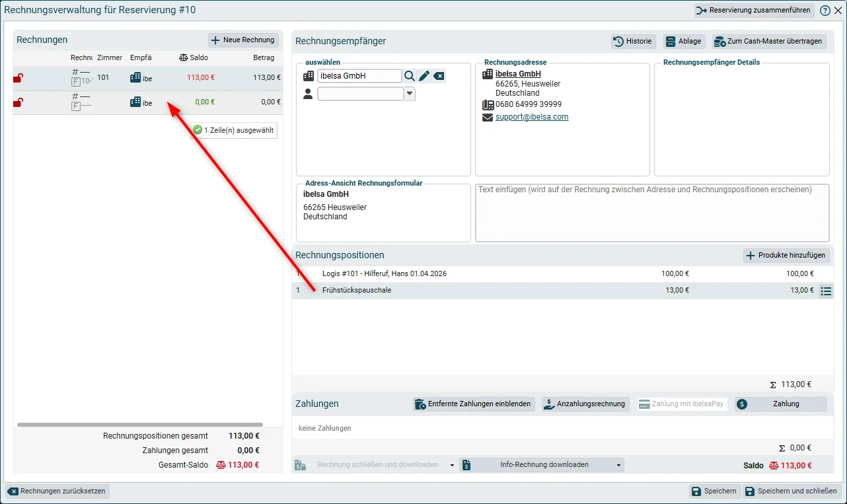Open the ibelsa GmbH address link
Image resolution: width=847 pixels, height=504 pixels.
pos(518,74)
